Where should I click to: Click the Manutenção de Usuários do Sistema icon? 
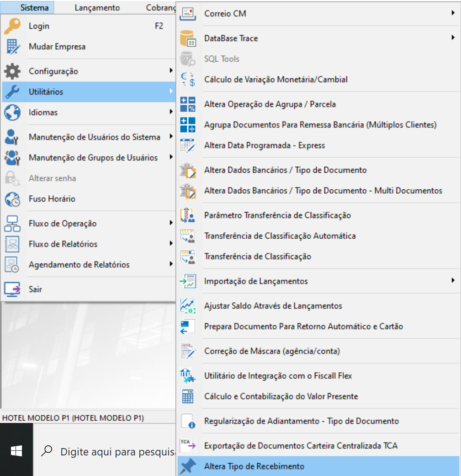click(x=11, y=137)
